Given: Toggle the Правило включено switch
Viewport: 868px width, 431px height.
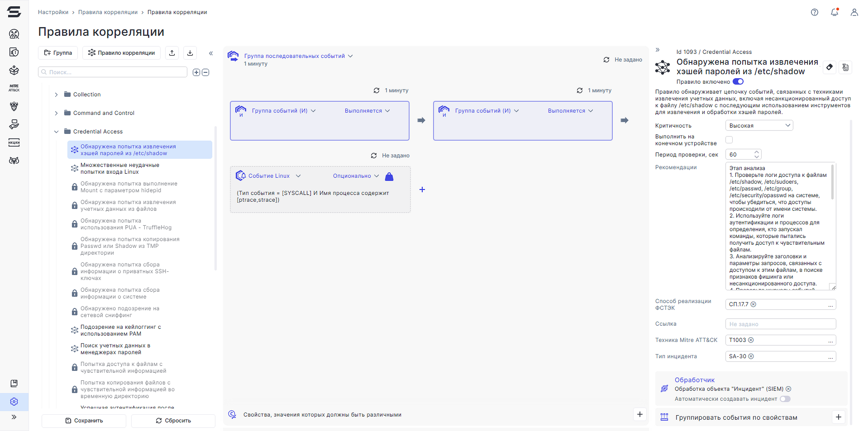Looking at the screenshot, I should (738, 82).
